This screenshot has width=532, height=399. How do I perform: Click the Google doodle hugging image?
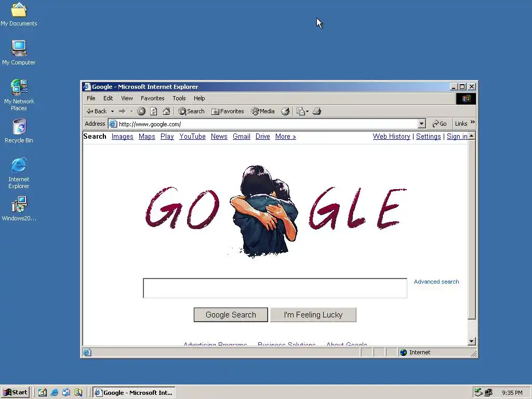(x=263, y=211)
